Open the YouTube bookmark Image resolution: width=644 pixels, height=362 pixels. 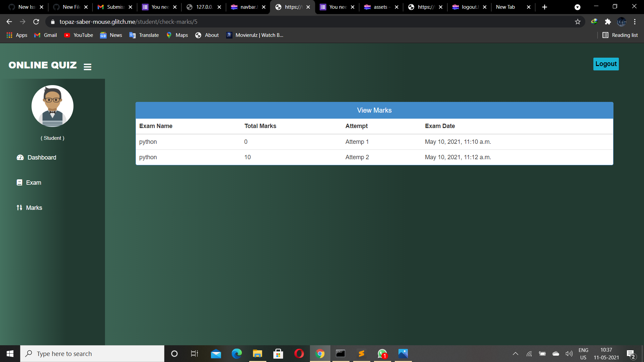(78, 35)
